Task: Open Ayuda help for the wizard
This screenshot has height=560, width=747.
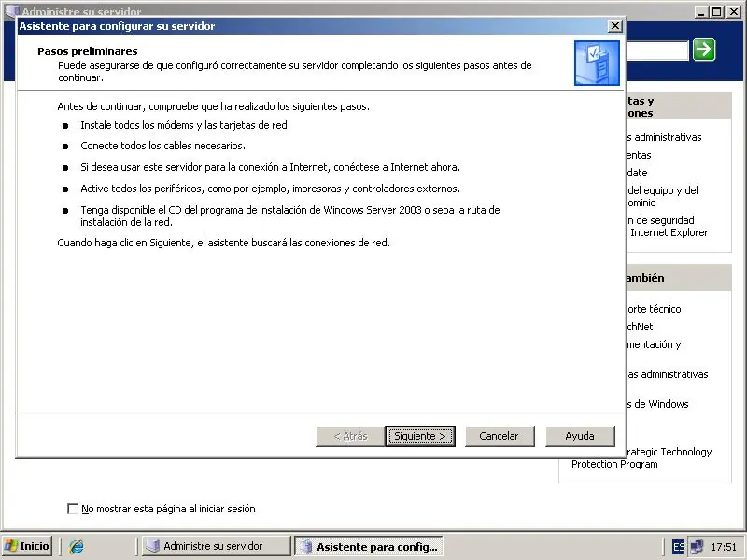Action: (580, 436)
